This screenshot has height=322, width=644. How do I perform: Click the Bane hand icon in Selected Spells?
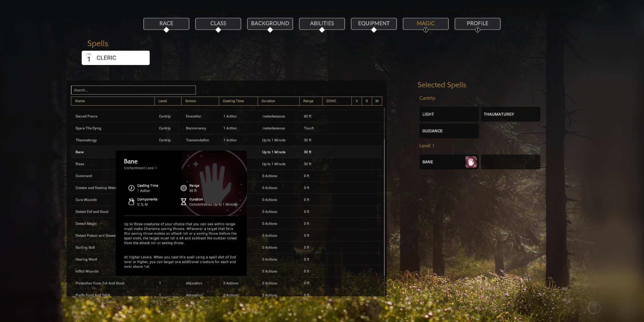pos(471,162)
